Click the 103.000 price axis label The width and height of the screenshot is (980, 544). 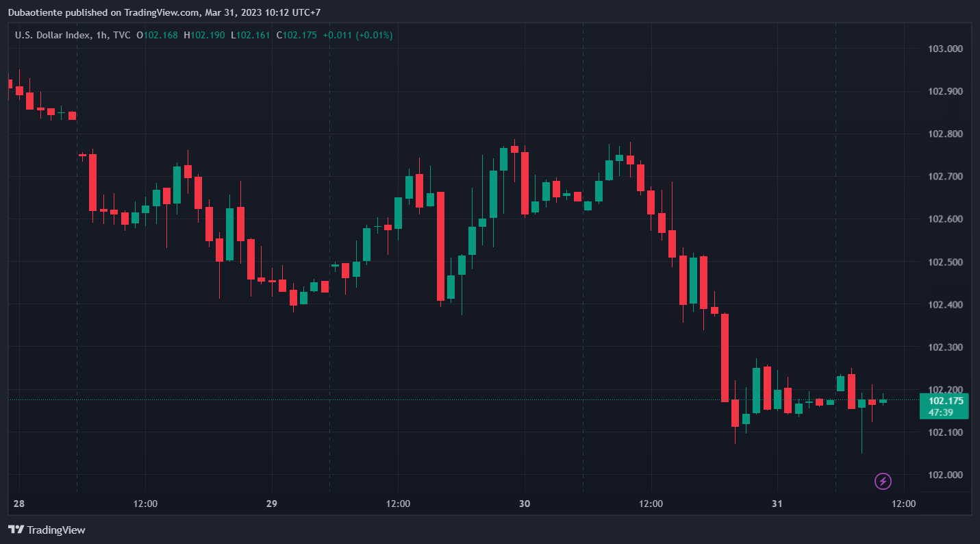click(x=945, y=49)
